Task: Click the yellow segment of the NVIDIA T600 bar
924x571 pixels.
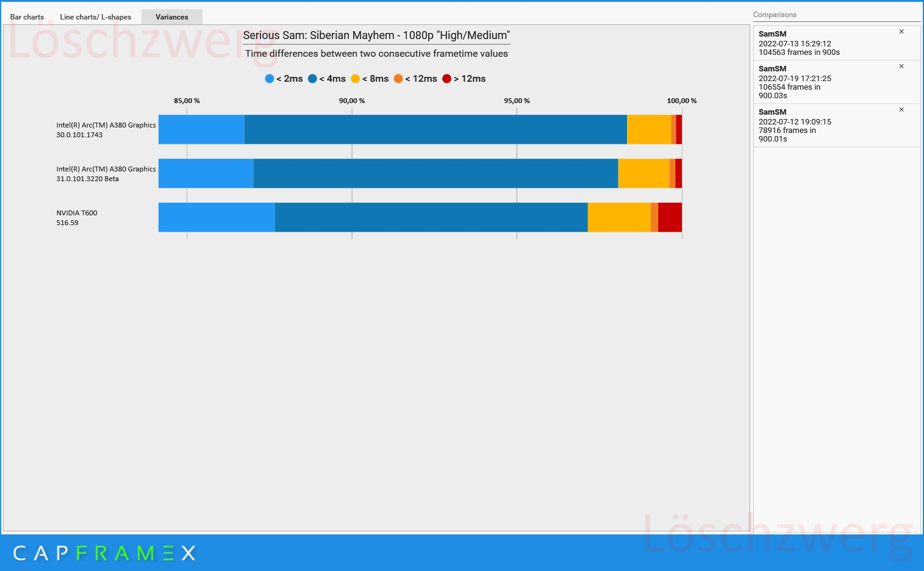Action: click(619, 217)
